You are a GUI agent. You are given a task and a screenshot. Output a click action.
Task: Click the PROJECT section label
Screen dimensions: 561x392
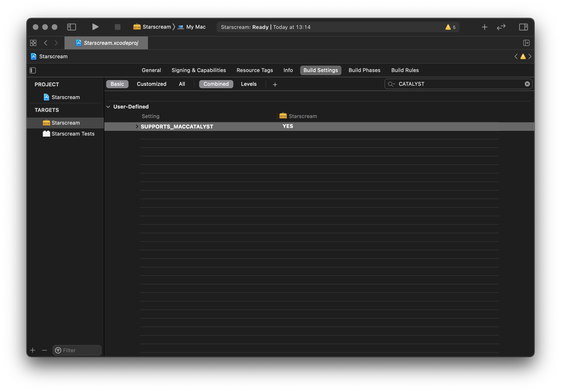[x=47, y=85]
